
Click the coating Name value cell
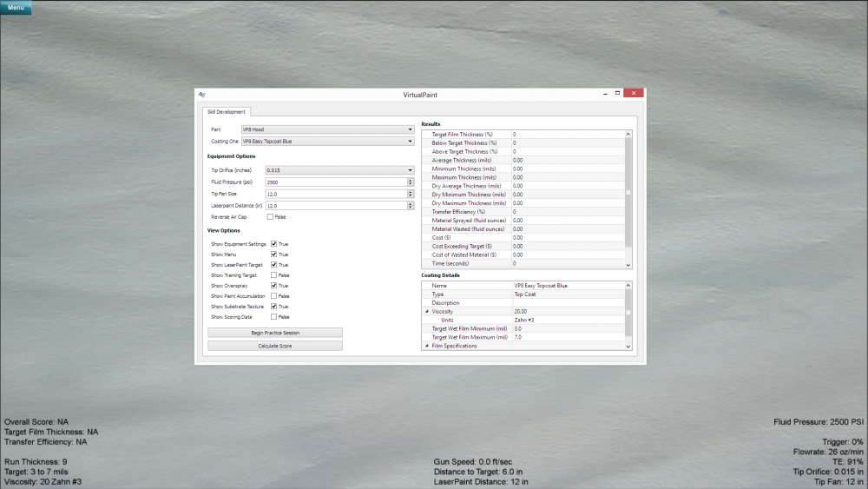pos(569,286)
